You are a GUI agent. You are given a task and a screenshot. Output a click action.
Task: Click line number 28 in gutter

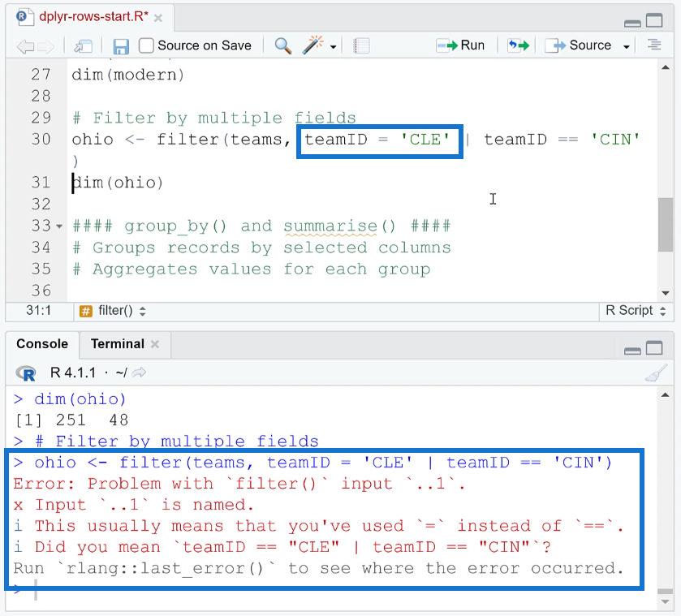click(x=41, y=96)
